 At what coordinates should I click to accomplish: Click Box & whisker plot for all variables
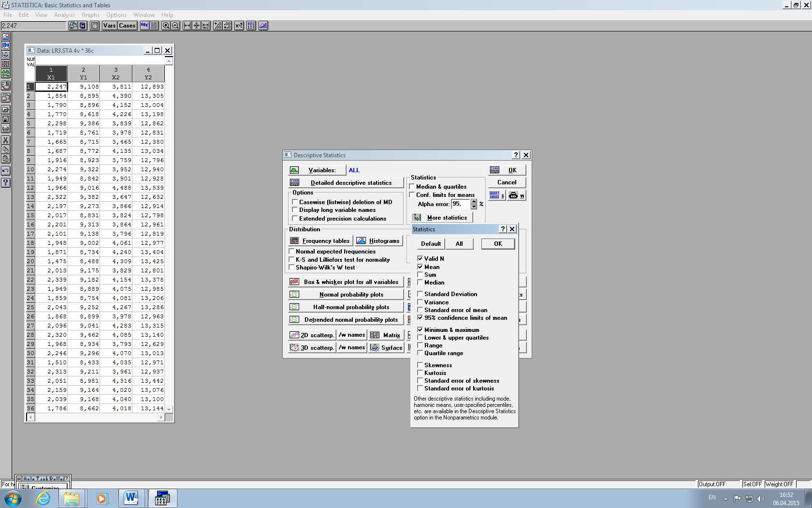(x=346, y=282)
